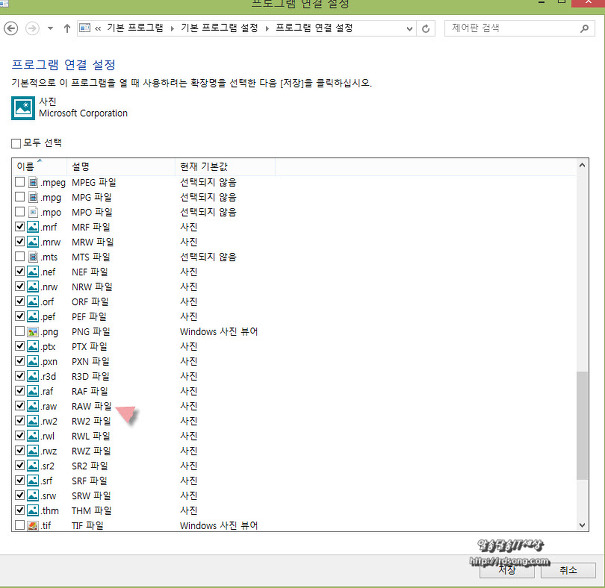605x588 pixels.
Task: Click the Photos app icon above Microsoft Corporation
Action: pyautogui.click(x=21, y=108)
